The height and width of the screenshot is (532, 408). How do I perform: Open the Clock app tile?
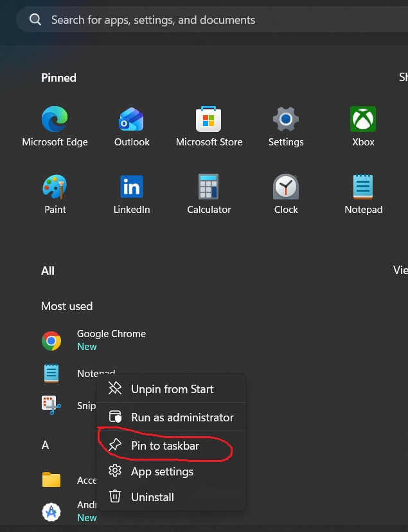pyautogui.click(x=286, y=194)
